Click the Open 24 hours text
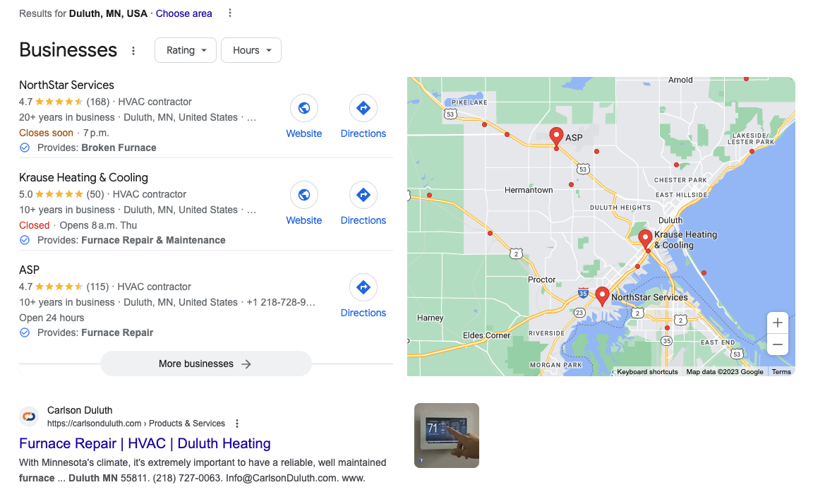 52,318
